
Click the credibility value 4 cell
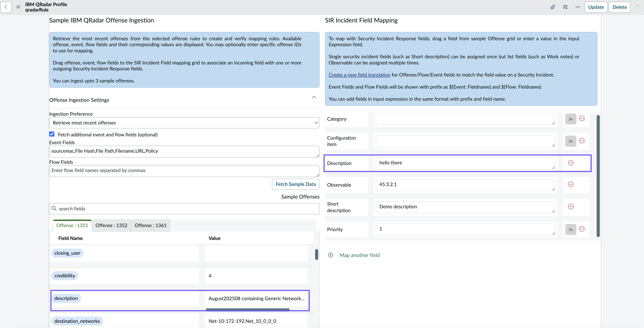[x=256, y=276]
